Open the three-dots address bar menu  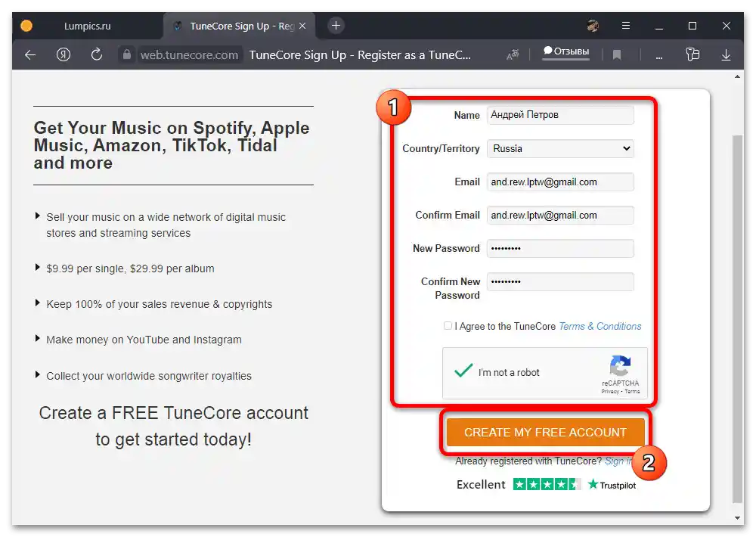[x=658, y=56]
